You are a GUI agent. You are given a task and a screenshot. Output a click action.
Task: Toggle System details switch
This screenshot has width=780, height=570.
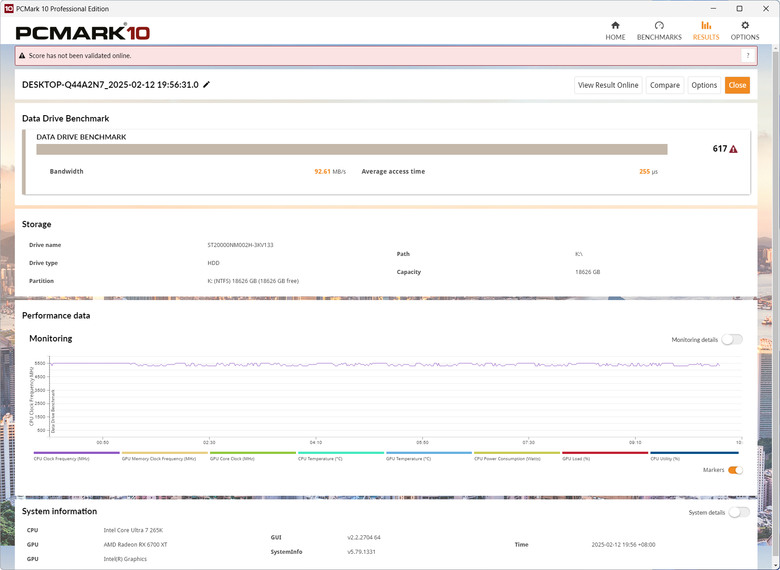click(739, 512)
